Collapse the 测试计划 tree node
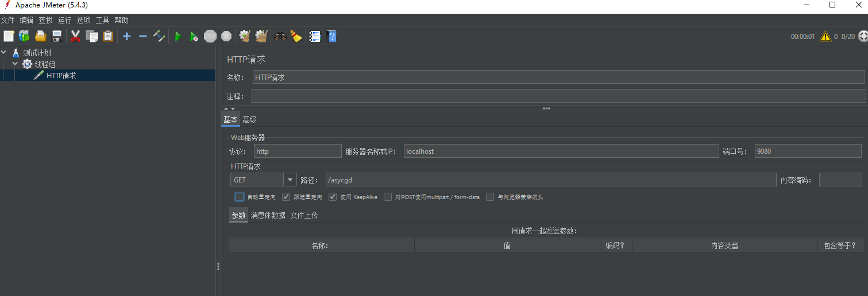The height and width of the screenshot is (296, 868). [x=5, y=52]
